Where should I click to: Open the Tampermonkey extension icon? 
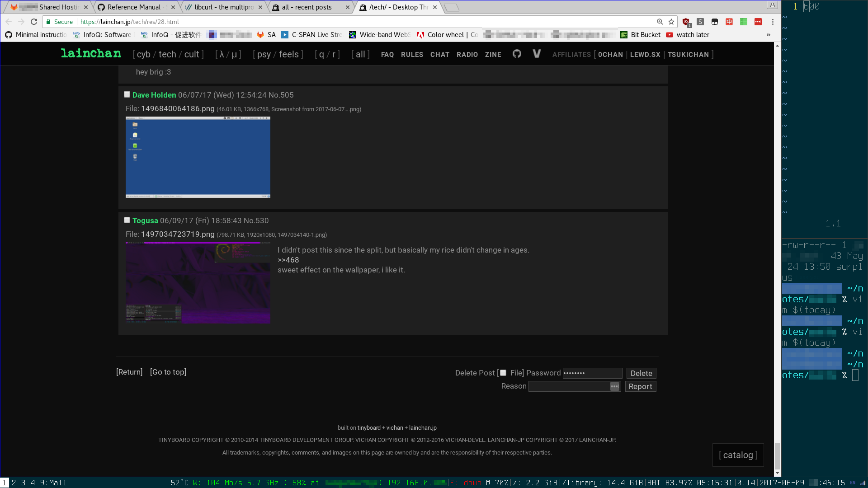(x=715, y=22)
